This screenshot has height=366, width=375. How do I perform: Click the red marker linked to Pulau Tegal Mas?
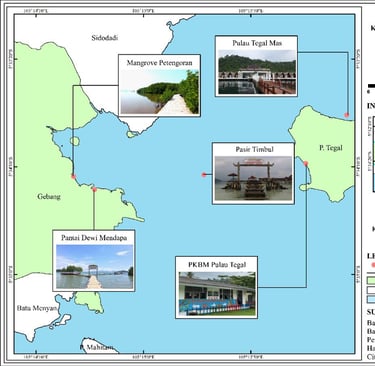pos(347,115)
